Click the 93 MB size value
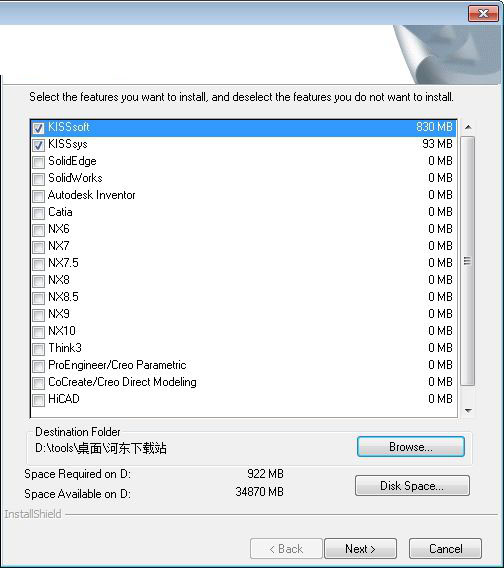 coord(437,144)
